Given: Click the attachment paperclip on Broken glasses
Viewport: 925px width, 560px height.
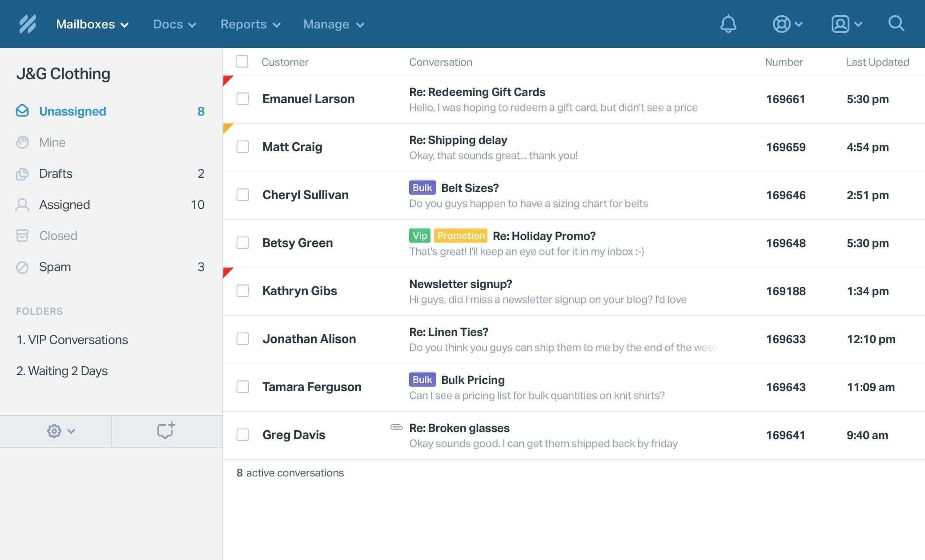Looking at the screenshot, I should (397, 428).
